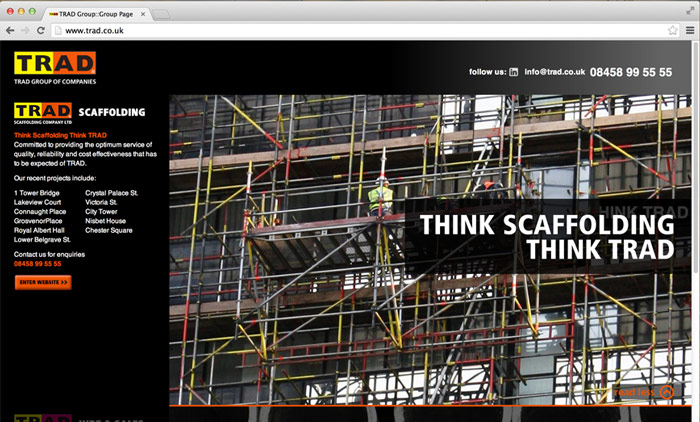Click the Our recent projects include text

pyautogui.click(x=55, y=178)
